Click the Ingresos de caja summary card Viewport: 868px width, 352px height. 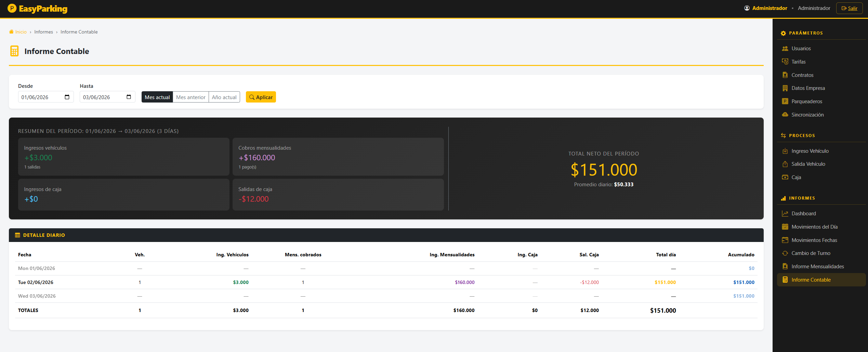click(124, 194)
